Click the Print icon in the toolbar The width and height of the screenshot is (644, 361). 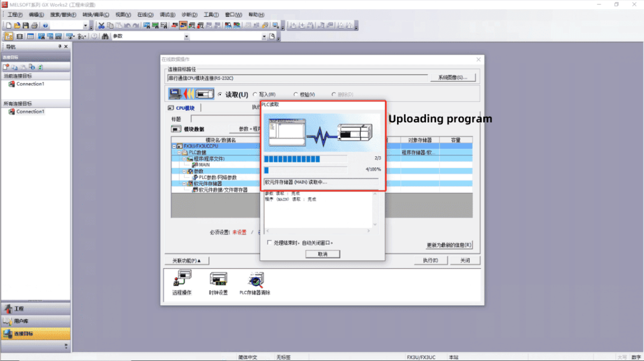coord(33,25)
